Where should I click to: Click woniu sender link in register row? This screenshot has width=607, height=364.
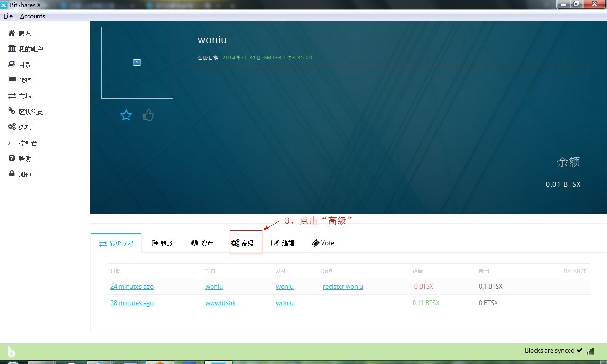(x=214, y=287)
